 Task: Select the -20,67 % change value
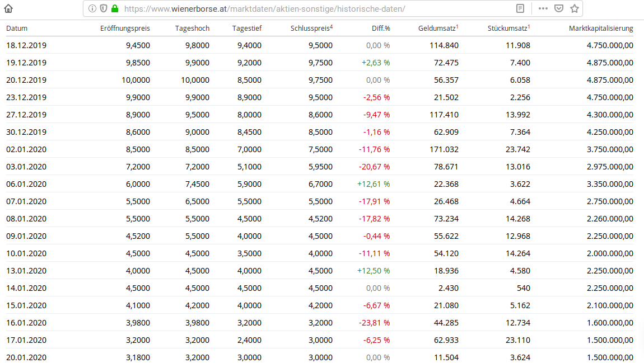click(x=375, y=167)
